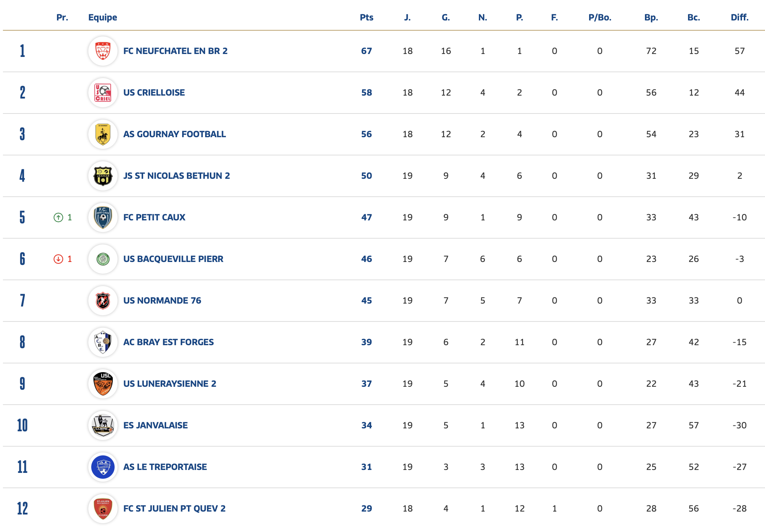Click the Pts column header
Image resolution: width=765 pixels, height=532 pixels.
coord(366,18)
